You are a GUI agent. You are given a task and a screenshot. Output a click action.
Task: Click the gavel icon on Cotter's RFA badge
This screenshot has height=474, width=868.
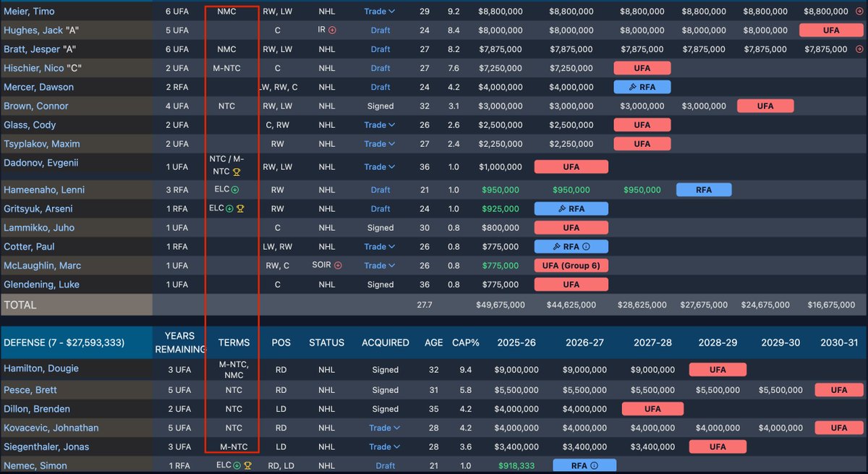556,247
